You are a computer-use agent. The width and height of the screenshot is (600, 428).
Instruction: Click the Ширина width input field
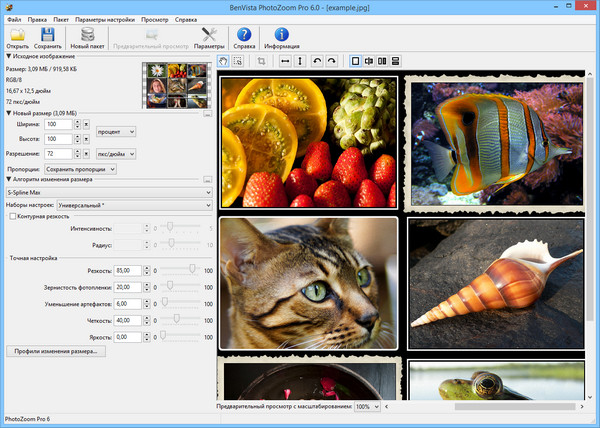coord(57,123)
